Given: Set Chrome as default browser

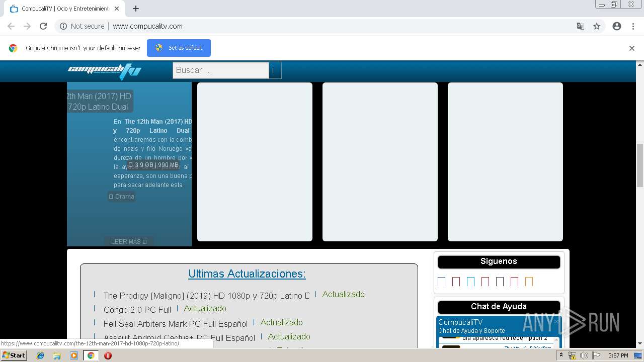Looking at the screenshot, I should (179, 48).
